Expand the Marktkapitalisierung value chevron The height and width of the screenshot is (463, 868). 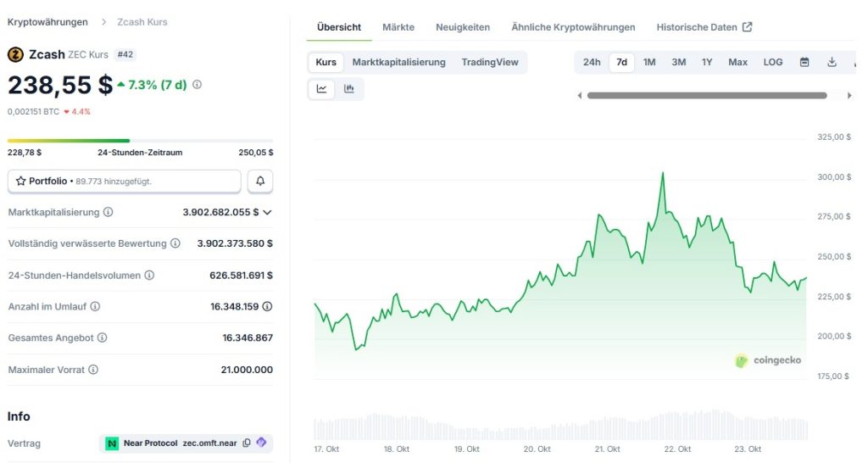coord(267,212)
